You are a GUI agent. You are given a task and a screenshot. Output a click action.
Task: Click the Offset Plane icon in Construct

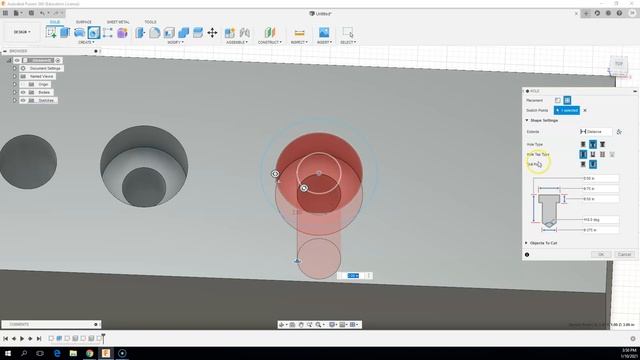(x=269, y=32)
